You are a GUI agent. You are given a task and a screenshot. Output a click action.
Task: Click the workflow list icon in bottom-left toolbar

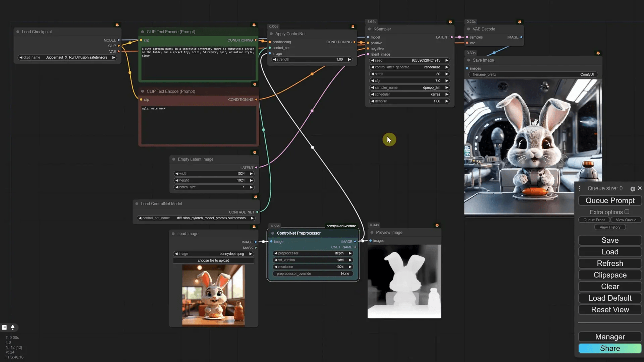pyautogui.click(x=4, y=327)
